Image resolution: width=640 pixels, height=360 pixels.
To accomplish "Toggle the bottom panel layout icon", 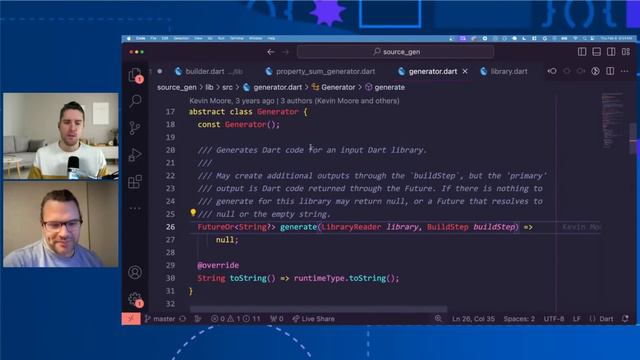I will click(x=597, y=52).
